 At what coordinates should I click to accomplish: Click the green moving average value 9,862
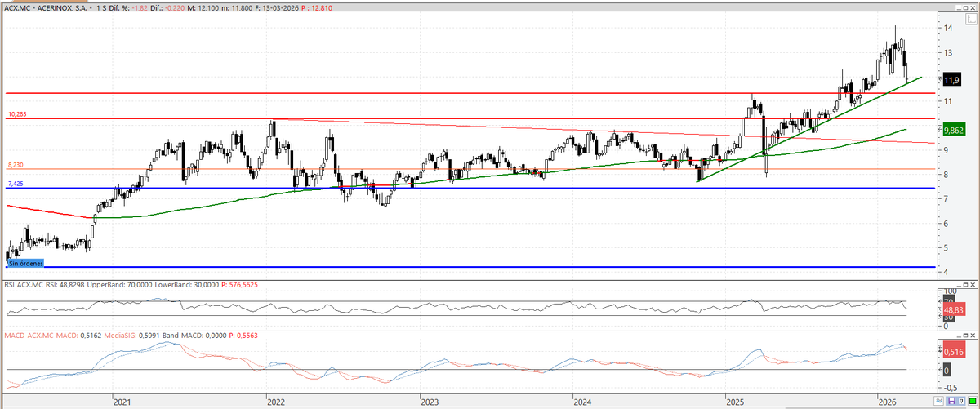pos(954,130)
